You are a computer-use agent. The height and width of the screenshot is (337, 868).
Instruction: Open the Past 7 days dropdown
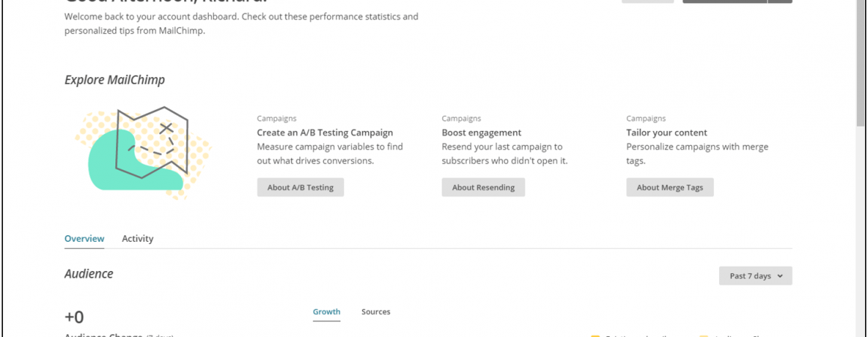[755, 276]
